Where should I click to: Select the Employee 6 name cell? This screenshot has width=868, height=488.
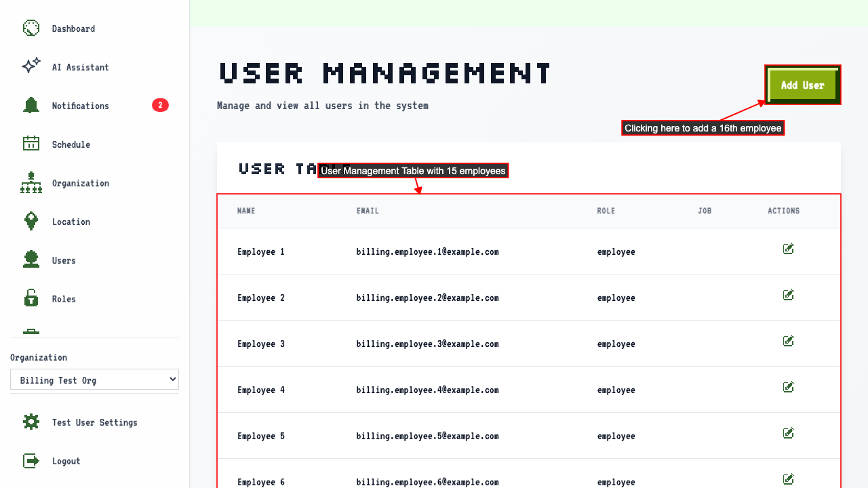pyautogui.click(x=261, y=482)
